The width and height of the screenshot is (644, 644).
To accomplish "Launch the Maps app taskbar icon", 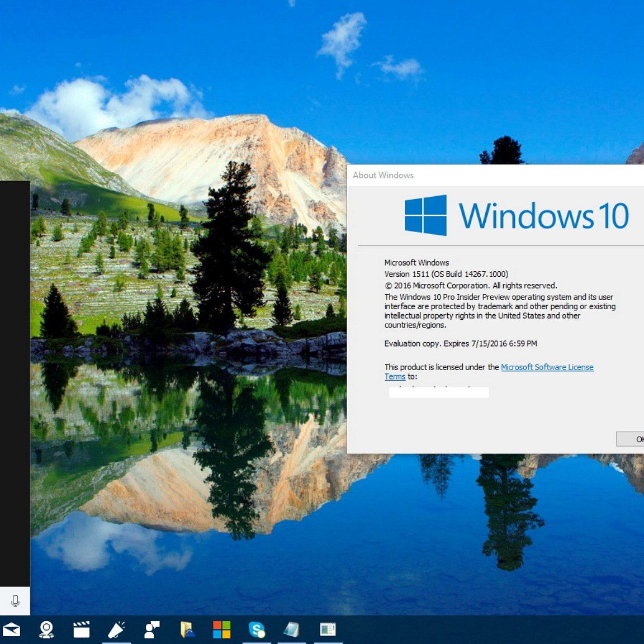I will pyautogui.click(x=46, y=629).
